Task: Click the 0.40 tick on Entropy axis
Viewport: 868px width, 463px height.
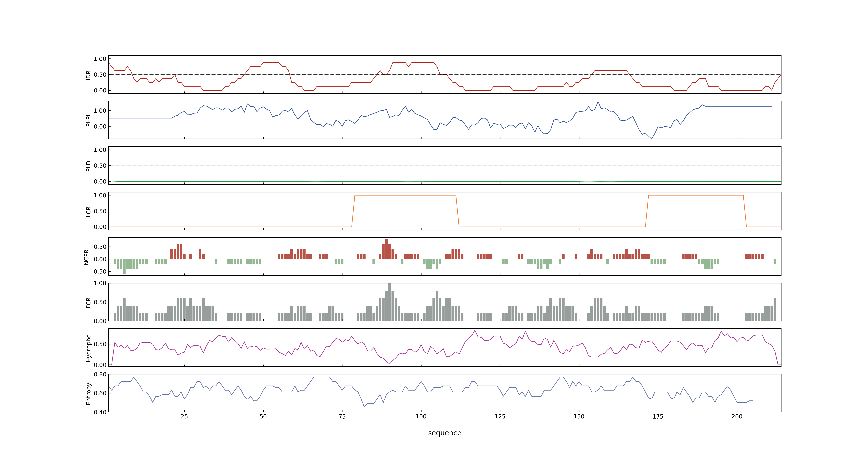Action: [x=100, y=412]
